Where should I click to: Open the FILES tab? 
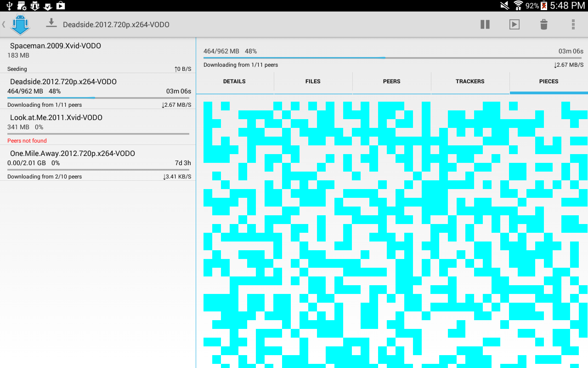click(313, 81)
